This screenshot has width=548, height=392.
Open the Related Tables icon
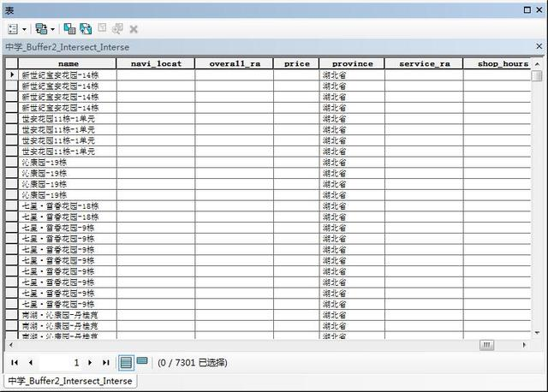41,29
